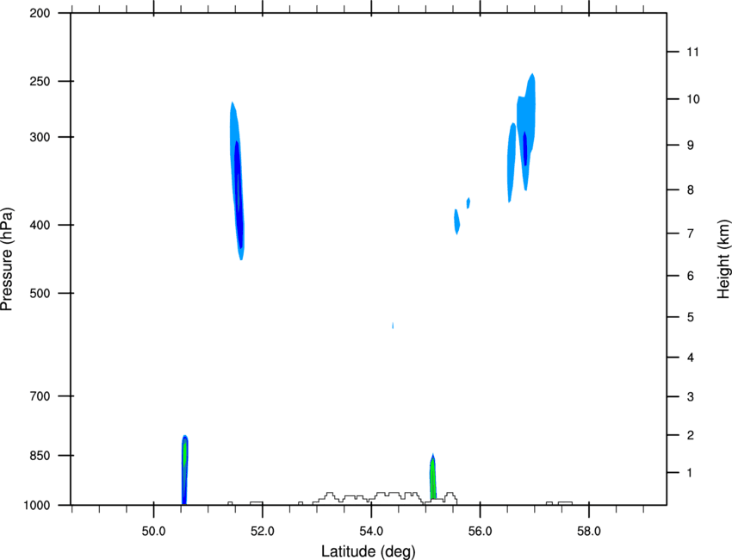Click the 250 pressure tick label
Viewport: 732px width, 560px height.
(x=40, y=81)
